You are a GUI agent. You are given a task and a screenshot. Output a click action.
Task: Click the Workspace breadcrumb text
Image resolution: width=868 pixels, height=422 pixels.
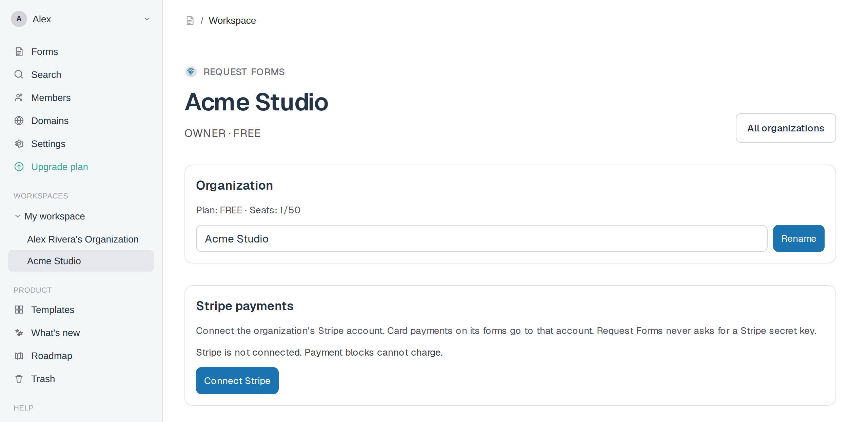[232, 21]
